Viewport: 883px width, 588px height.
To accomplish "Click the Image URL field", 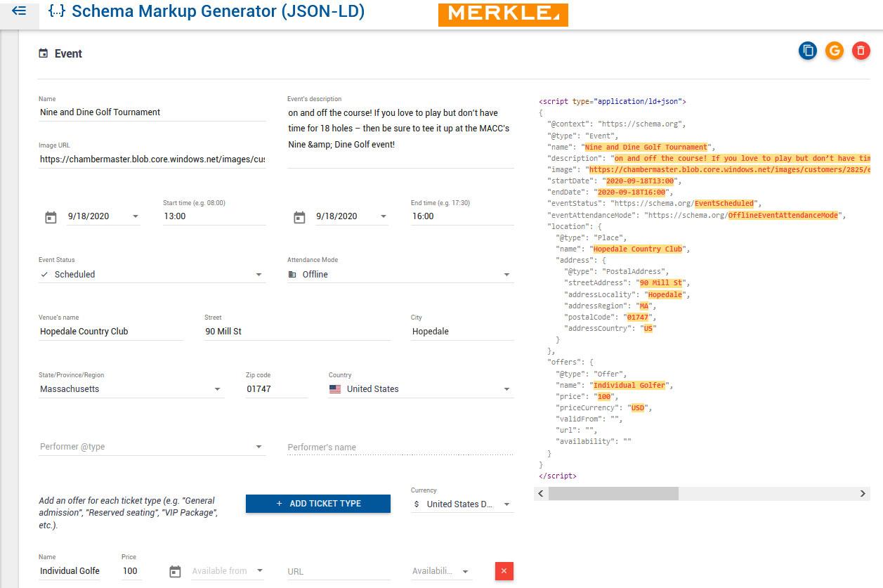I will 152,159.
